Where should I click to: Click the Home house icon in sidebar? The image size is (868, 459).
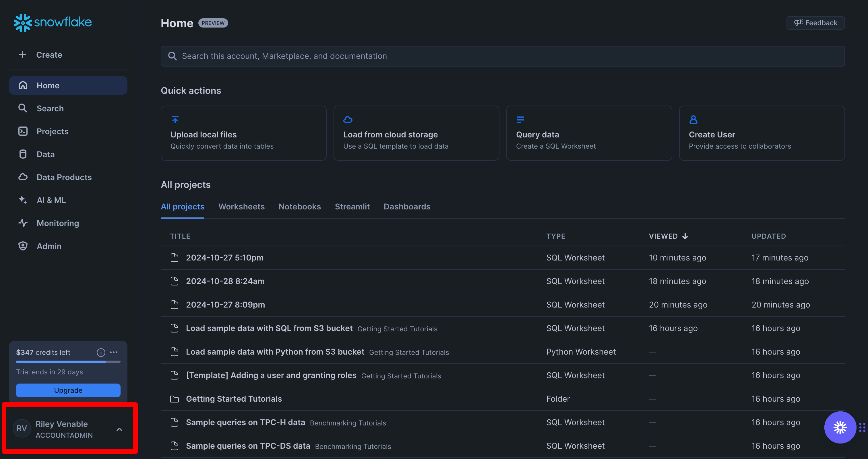click(x=23, y=85)
